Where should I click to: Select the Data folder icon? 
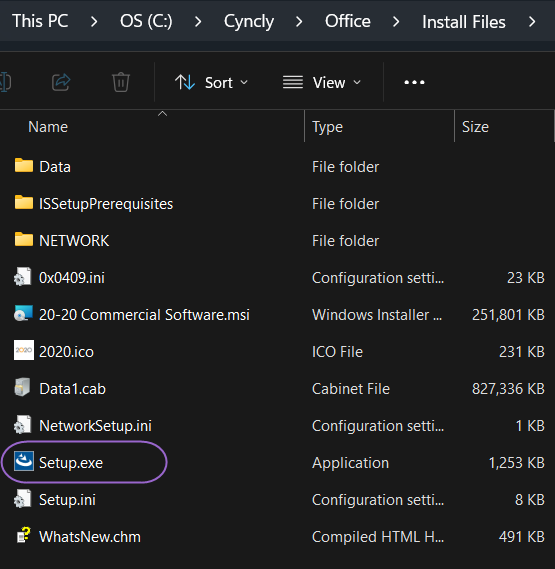tap(24, 165)
